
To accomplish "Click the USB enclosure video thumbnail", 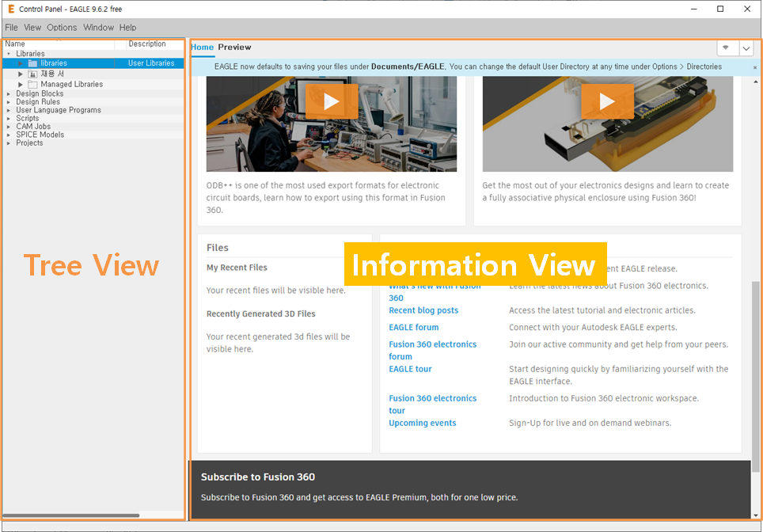I will coord(608,123).
